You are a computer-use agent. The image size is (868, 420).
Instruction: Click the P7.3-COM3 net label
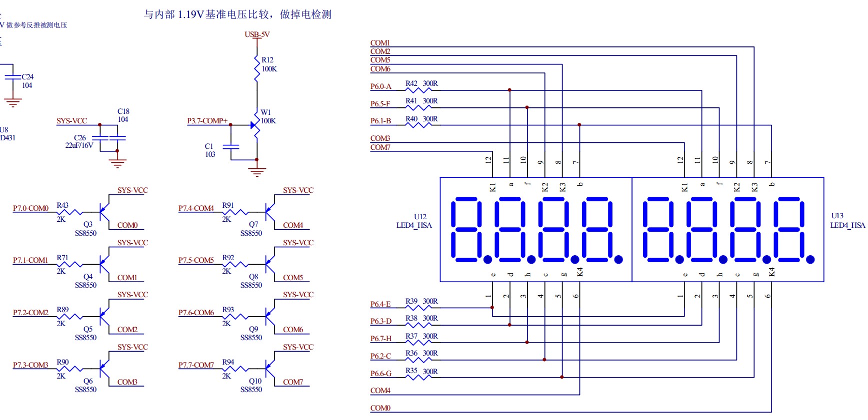pos(31,366)
